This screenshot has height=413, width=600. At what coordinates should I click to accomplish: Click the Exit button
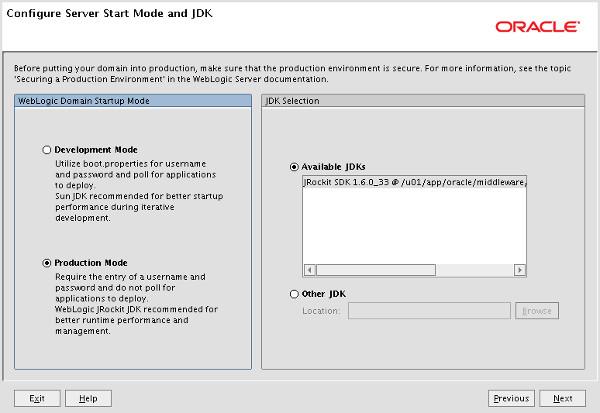[x=37, y=398]
